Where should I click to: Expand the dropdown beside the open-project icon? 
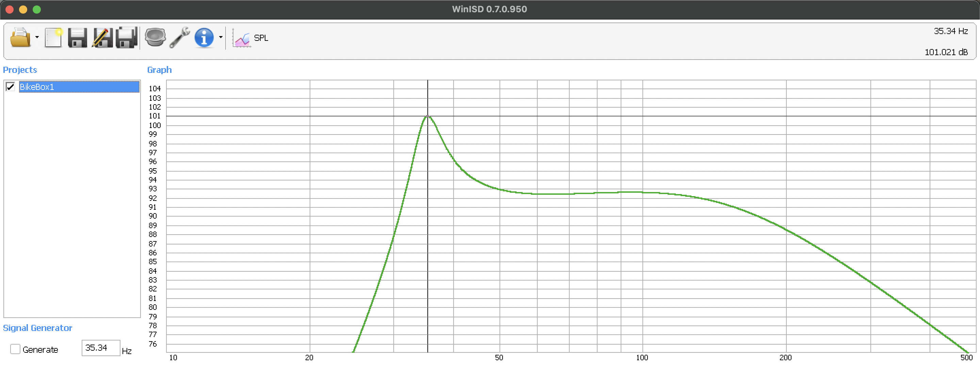[37, 38]
